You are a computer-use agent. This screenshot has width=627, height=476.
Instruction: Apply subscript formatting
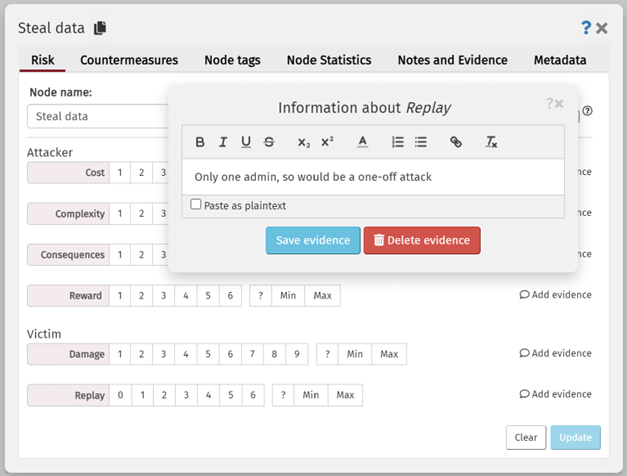pyautogui.click(x=304, y=142)
